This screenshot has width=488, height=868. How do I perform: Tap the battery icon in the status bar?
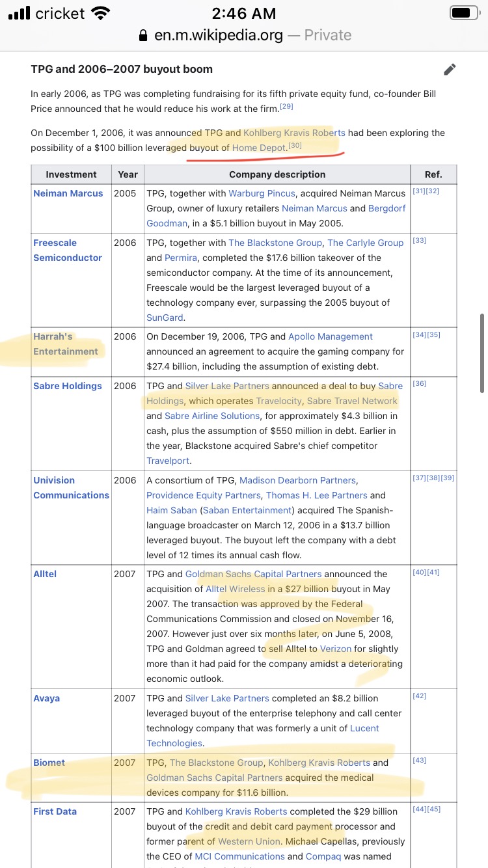(x=465, y=12)
